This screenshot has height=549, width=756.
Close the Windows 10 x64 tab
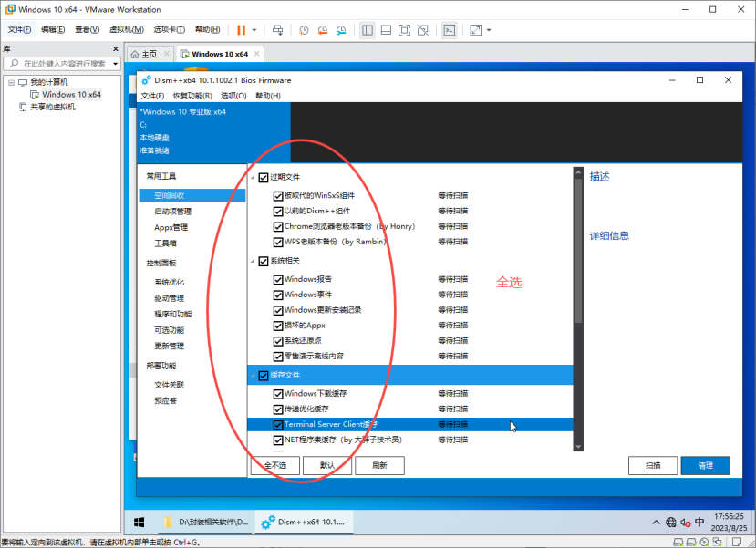tap(256, 54)
